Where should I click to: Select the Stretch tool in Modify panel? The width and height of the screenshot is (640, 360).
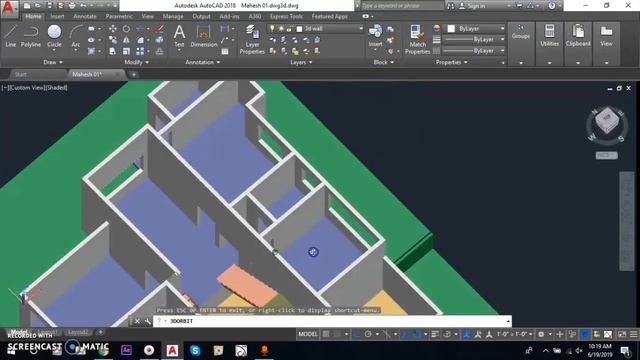[x=113, y=51]
